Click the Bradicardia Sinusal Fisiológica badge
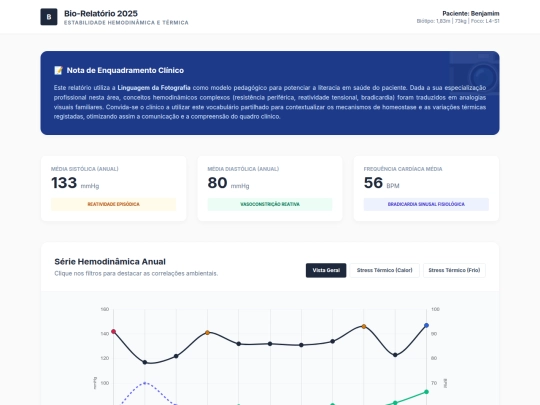 click(426, 204)
